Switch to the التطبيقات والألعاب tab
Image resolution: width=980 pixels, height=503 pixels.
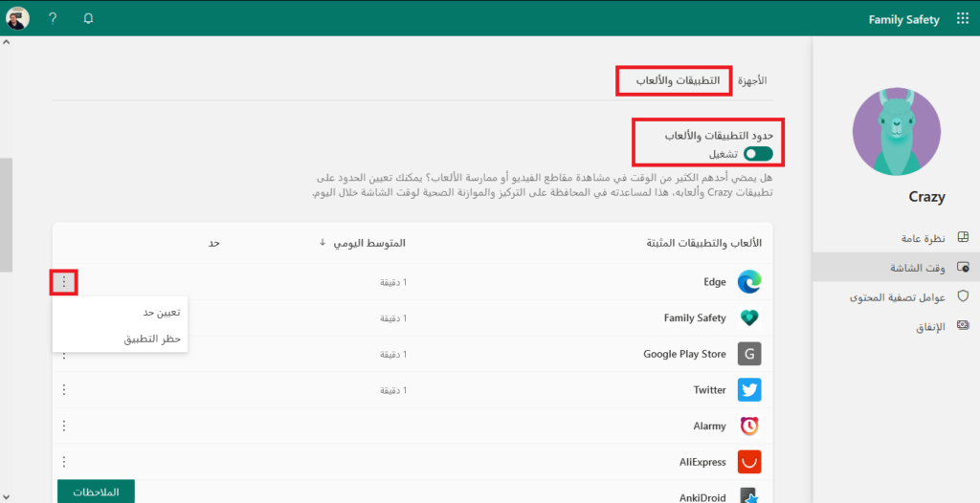tap(678, 80)
